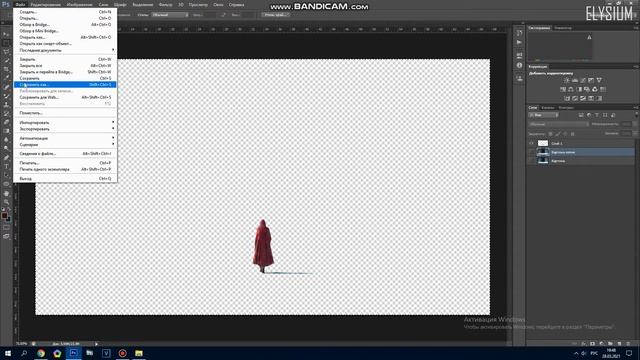Toggle lock transparent pixels
The width and height of the screenshot is (640, 360).
(x=550, y=133)
